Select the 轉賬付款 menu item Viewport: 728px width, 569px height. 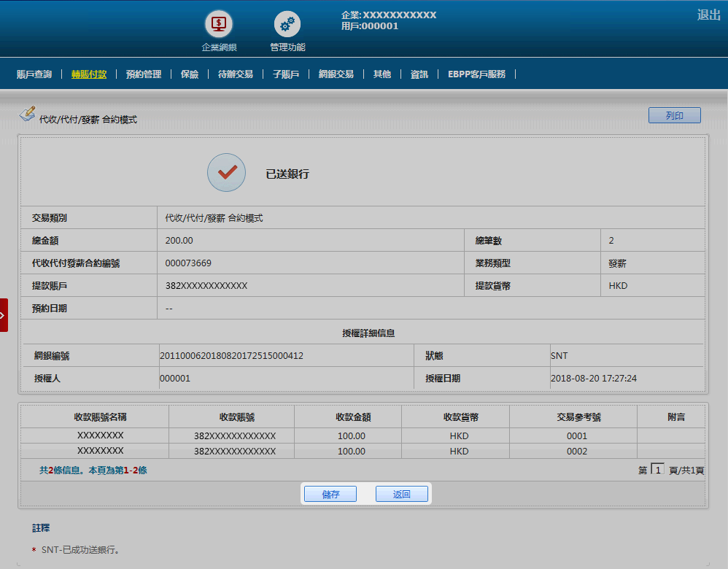coord(89,74)
